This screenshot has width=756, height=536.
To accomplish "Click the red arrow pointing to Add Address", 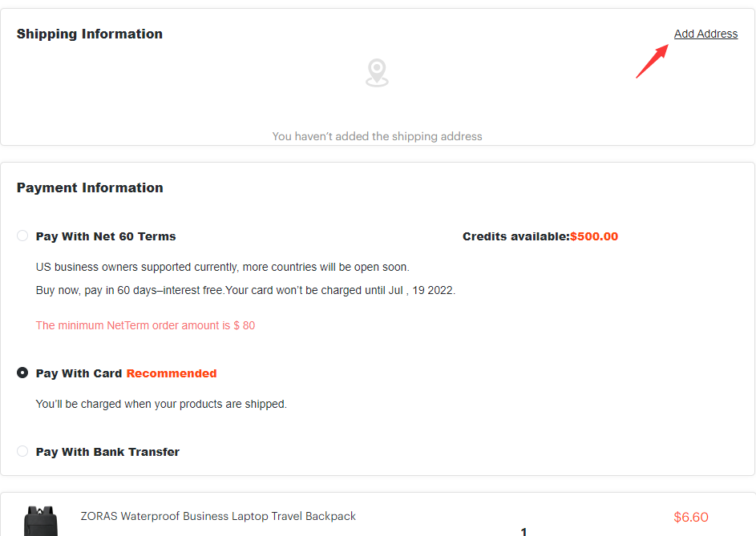I will [x=652, y=62].
